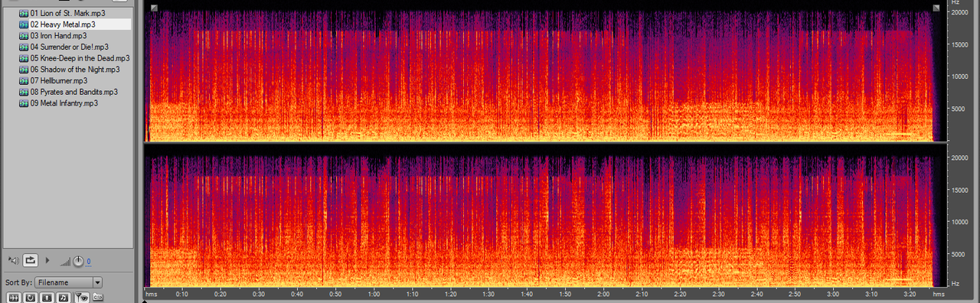Start preview playback with the play triangle
980x303 pixels.
pyautogui.click(x=47, y=260)
